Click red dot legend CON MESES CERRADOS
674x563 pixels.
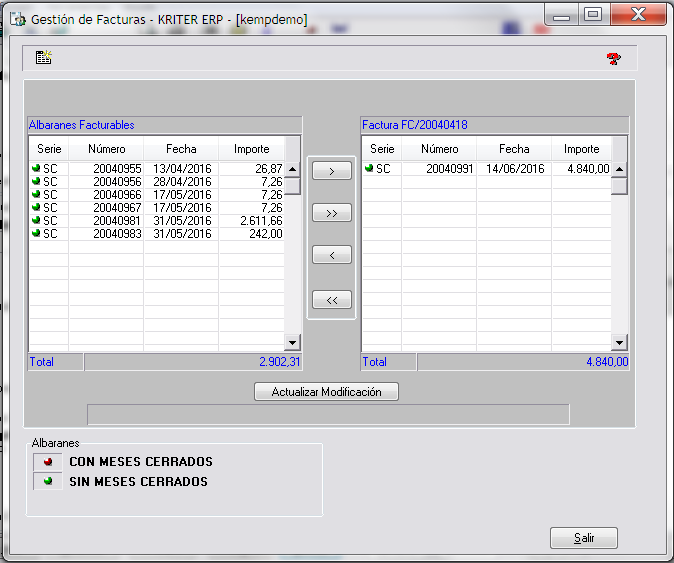48,462
